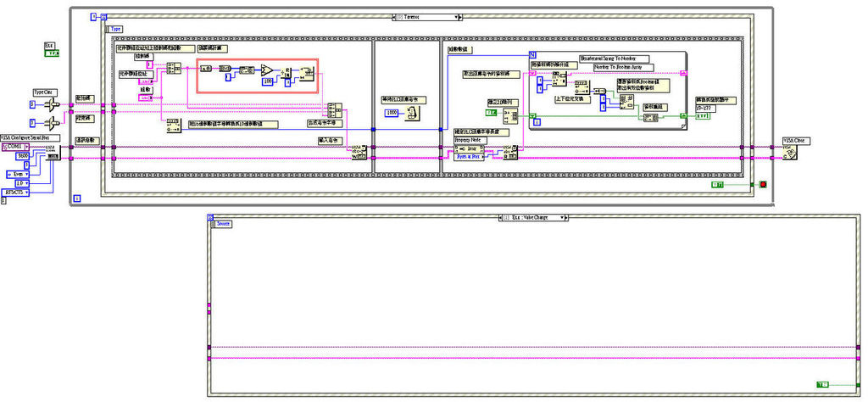Click the Instr row of Property Node
The height and width of the screenshot is (402, 868).
[x=469, y=149]
